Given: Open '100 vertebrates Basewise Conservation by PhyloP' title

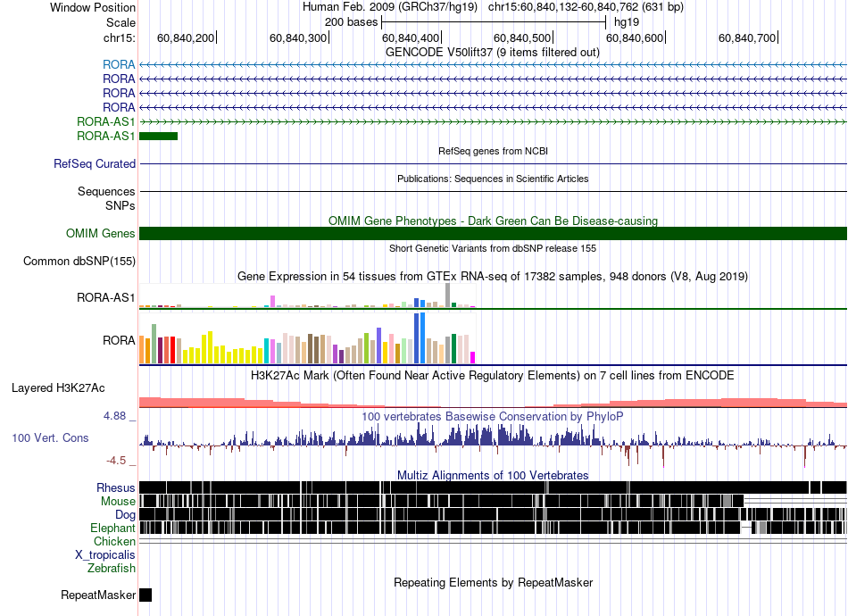Looking at the screenshot, I should (493, 416).
